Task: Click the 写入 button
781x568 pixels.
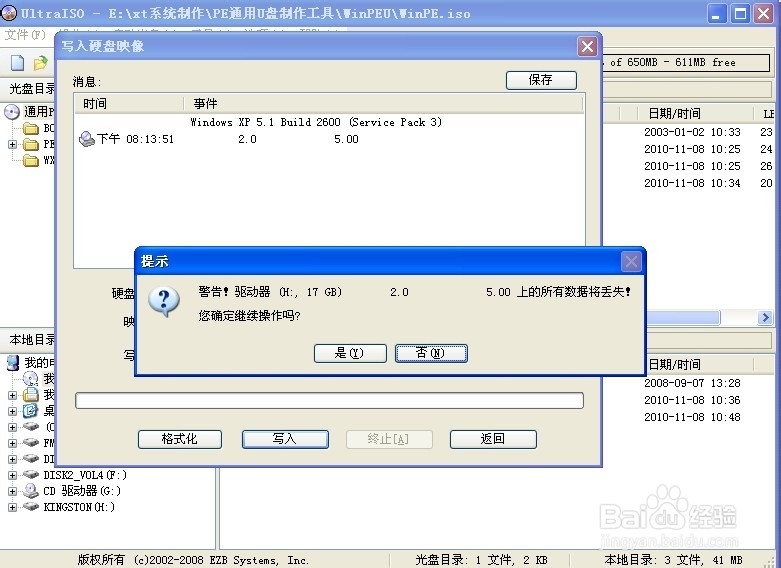Action: point(285,439)
